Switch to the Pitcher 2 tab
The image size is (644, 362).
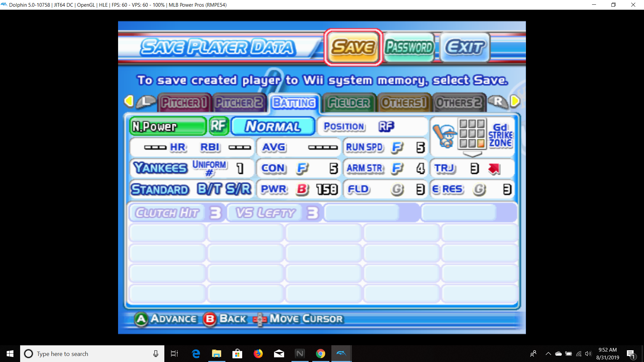(x=239, y=103)
